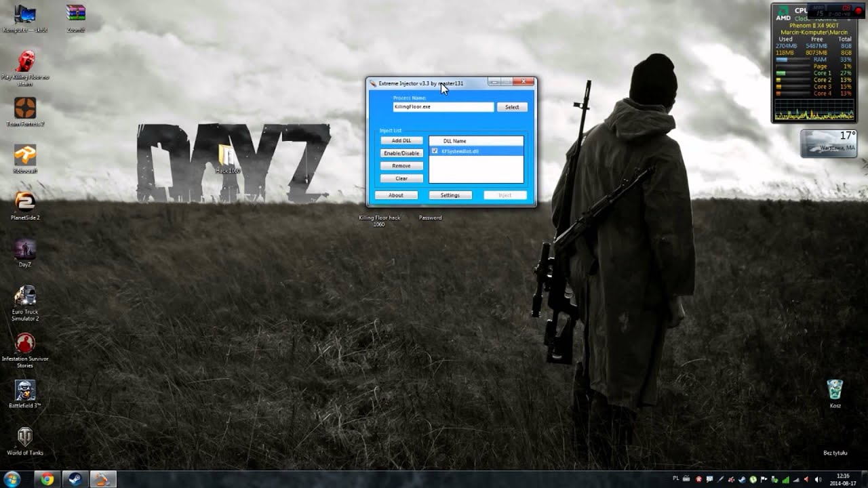Select the Robocraft desktop icon
Image resolution: width=868 pixels, height=488 pixels.
[x=25, y=159]
